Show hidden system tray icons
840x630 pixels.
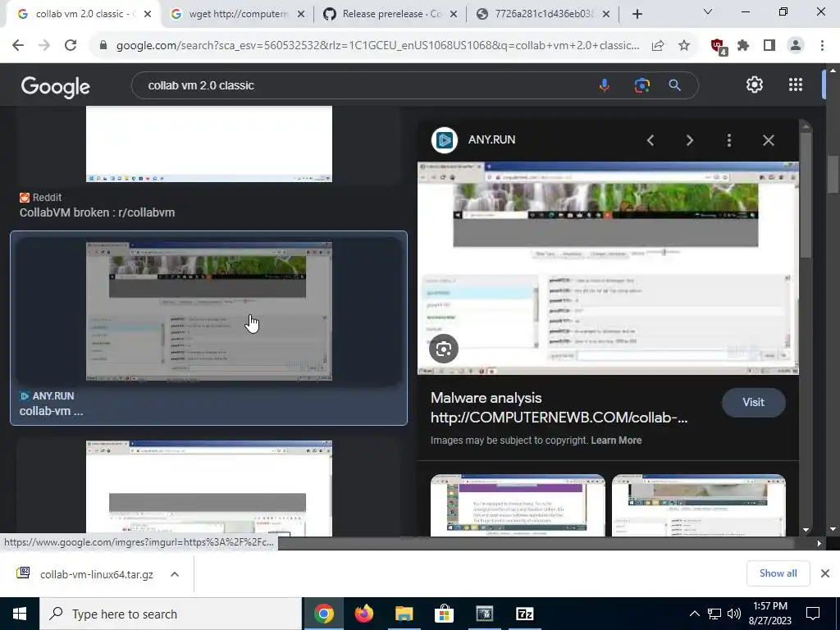(694, 614)
